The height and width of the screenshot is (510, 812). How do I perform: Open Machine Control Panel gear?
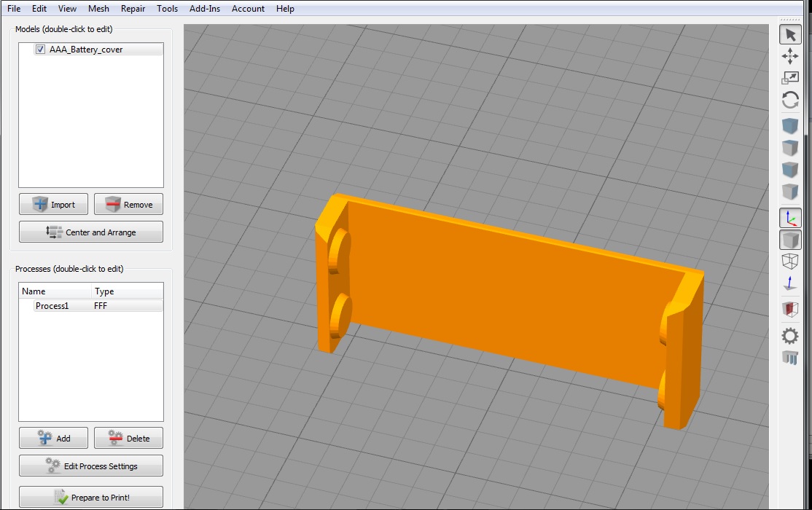790,336
